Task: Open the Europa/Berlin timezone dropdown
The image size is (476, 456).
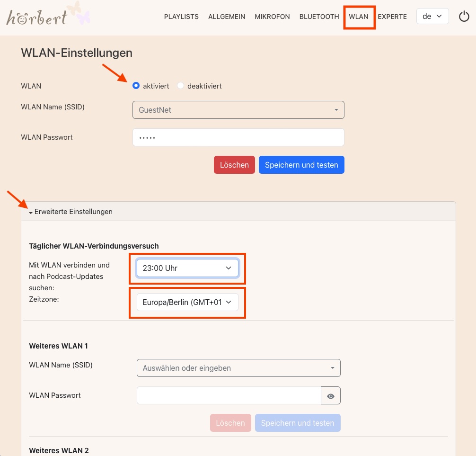Action: pyautogui.click(x=187, y=302)
